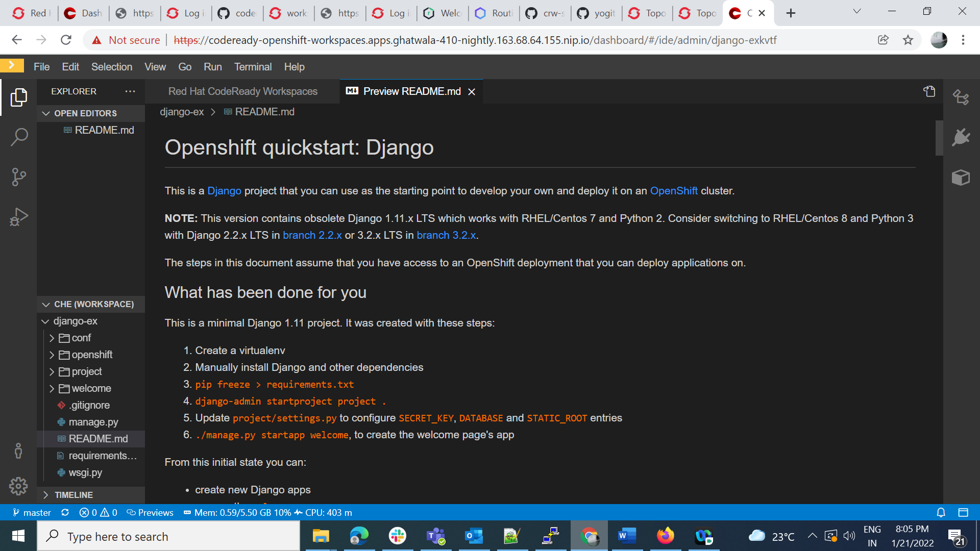Open the Terminal menu

pyautogui.click(x=252, y=67)
